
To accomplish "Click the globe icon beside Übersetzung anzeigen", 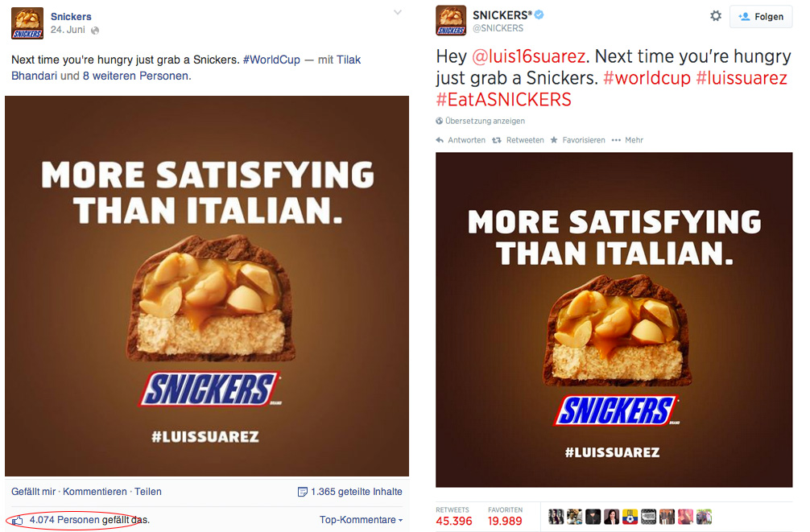I will click(440, 121).
